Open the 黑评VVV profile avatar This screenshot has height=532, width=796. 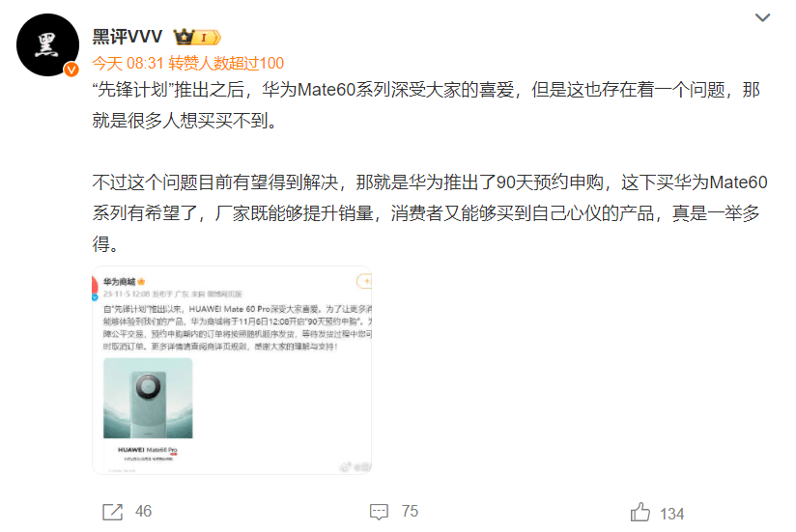[x=47, y=45]
